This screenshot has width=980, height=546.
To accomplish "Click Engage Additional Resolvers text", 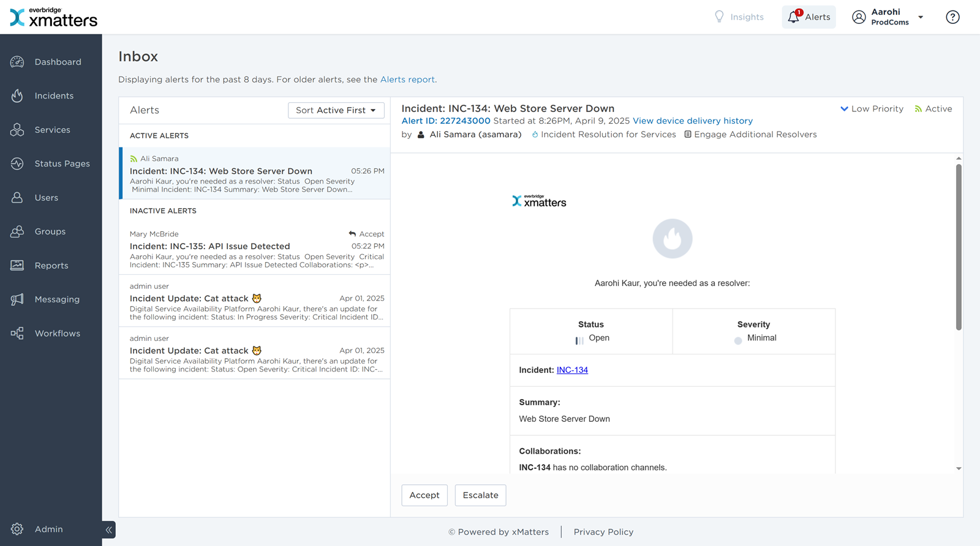I will click(x=755, y=135).
